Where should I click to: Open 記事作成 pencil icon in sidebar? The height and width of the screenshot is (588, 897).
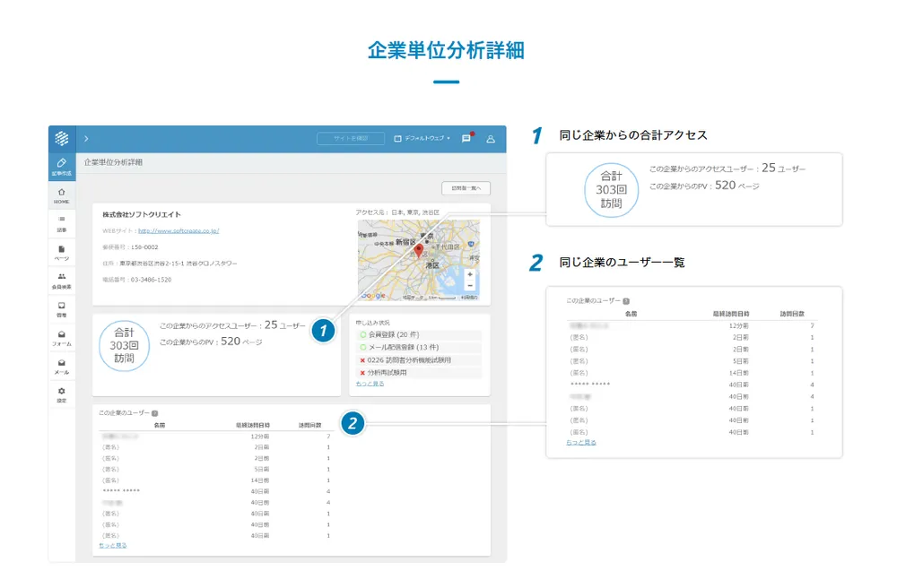click(x=62, y=166)
